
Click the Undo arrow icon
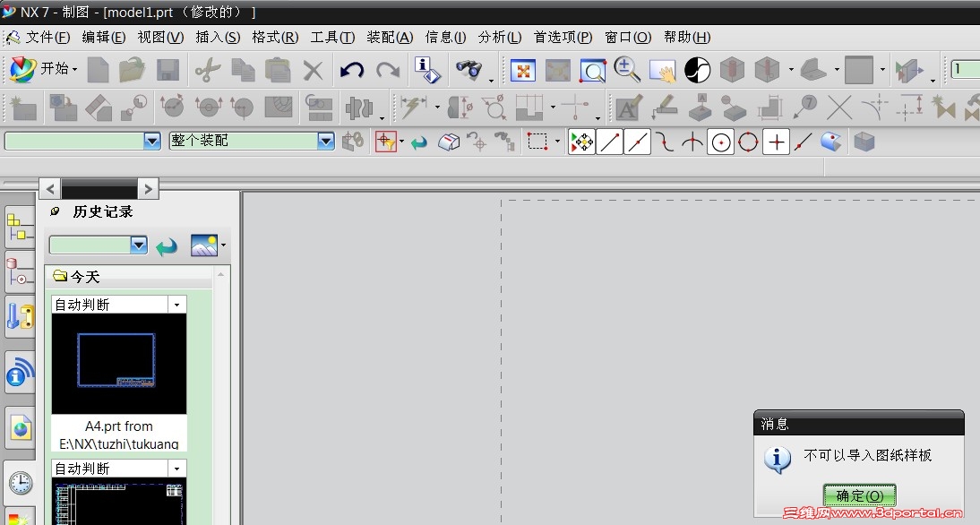pos(353,69)
